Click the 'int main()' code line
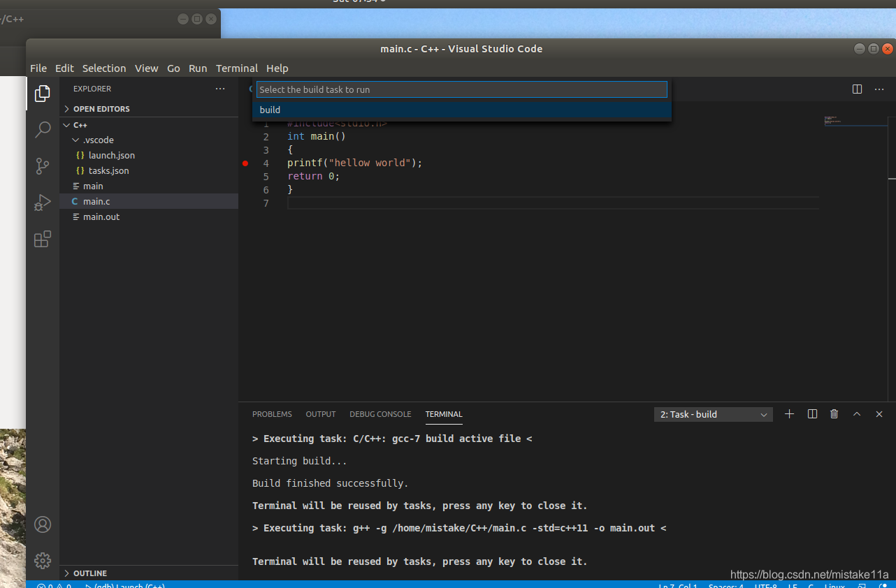Viewport: 896px width, 588px height. [317, 136]
